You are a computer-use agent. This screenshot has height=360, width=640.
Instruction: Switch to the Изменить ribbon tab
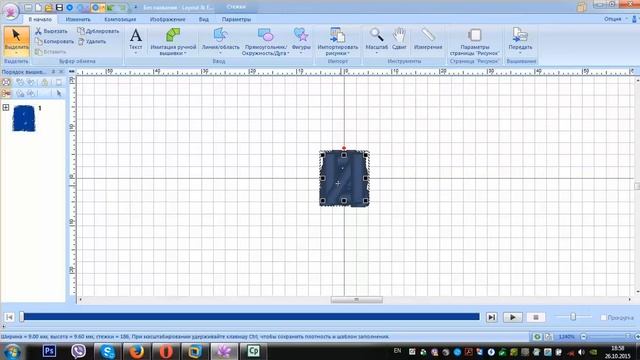point(78,19)
